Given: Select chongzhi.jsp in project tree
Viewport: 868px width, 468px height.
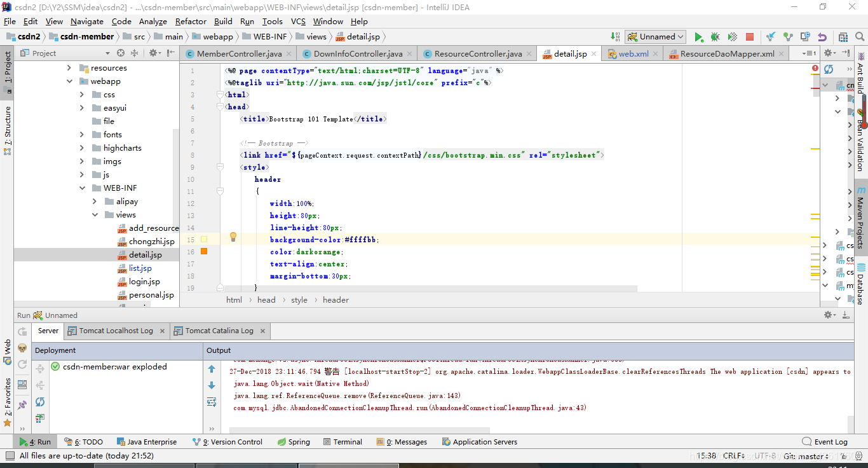Looking at the screenshot, I should point(151,242).
